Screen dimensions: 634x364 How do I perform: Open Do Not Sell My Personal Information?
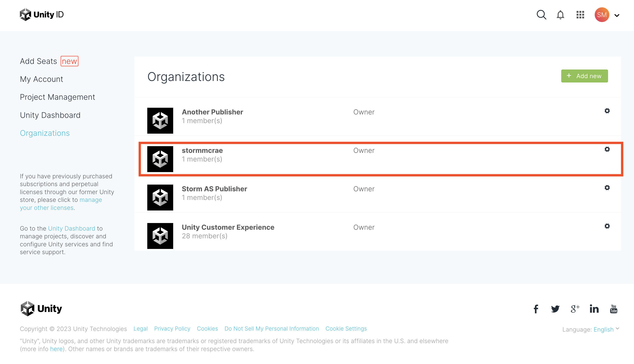click(271, 329)
